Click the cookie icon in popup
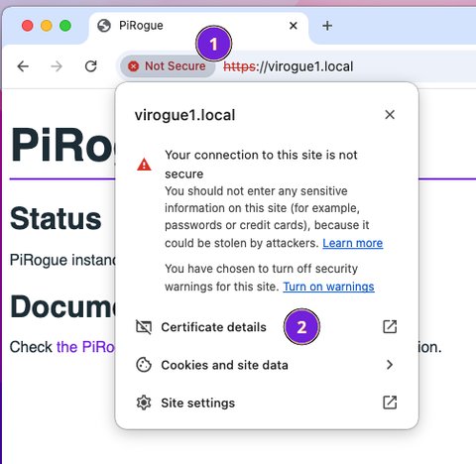This screenshot has width=476, height=464. [x=144, y=365]
